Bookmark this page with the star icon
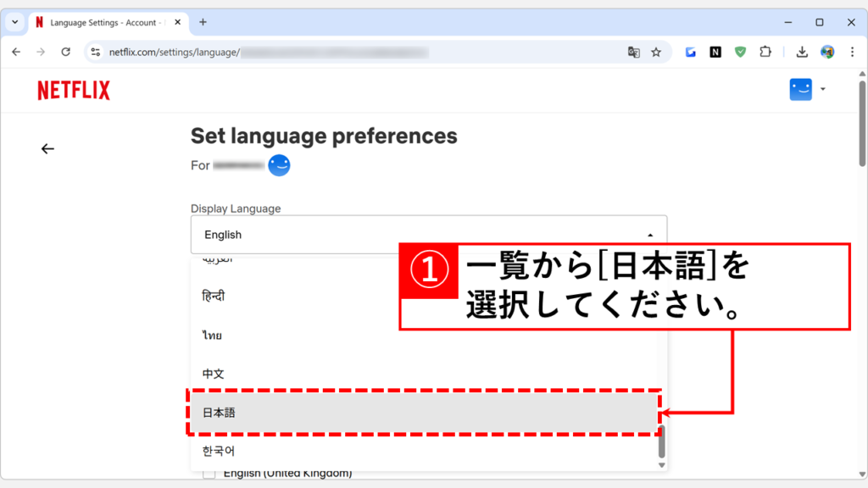Viewport: 868px width, 488px height. coord(656,52)
